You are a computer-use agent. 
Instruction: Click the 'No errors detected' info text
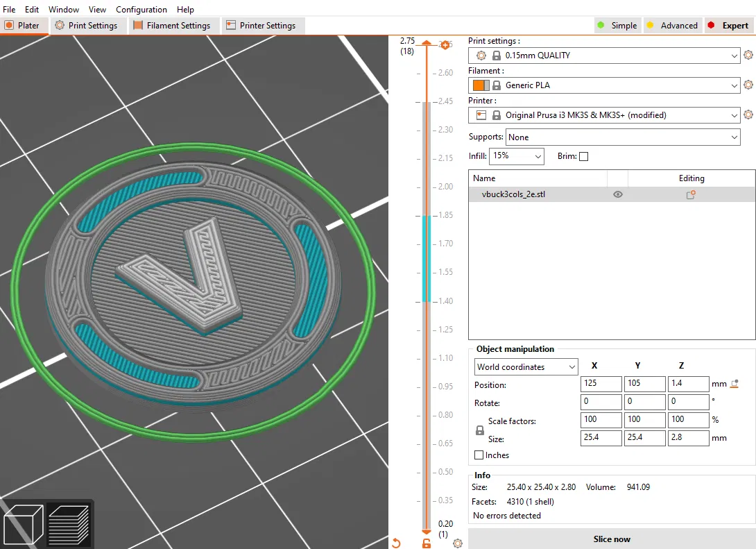coord(507,516)
